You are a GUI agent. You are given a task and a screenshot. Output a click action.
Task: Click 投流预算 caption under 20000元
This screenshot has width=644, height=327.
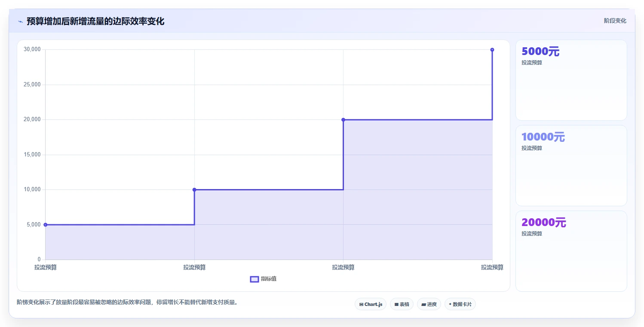tap(532, 233)
